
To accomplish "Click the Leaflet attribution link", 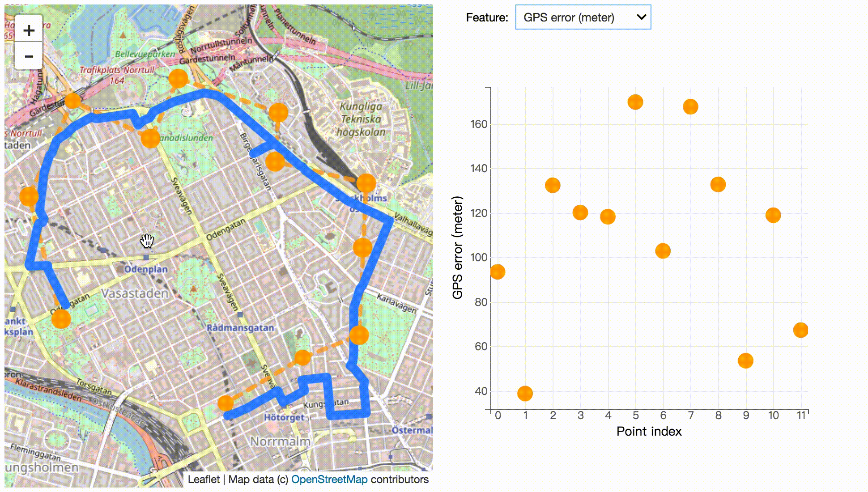I will pos(204,479).
